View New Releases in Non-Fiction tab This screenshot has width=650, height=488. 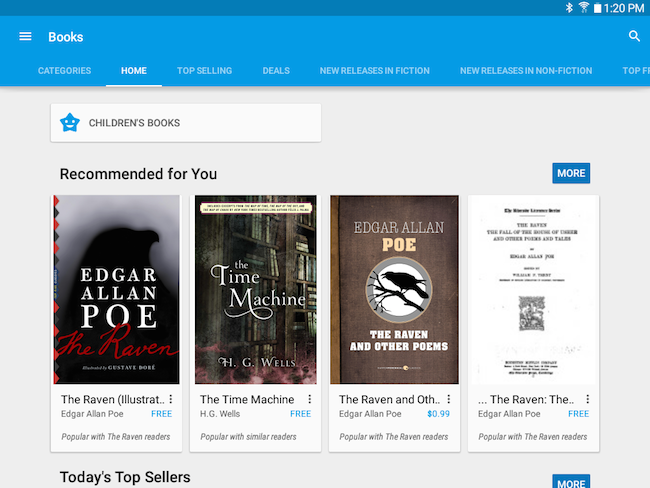click(x=526, y=71)
